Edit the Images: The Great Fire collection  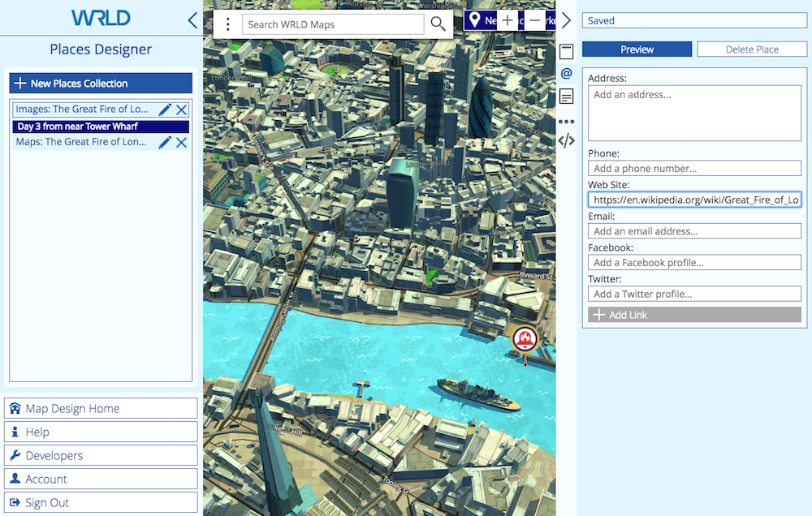click(x=165, y=110)
